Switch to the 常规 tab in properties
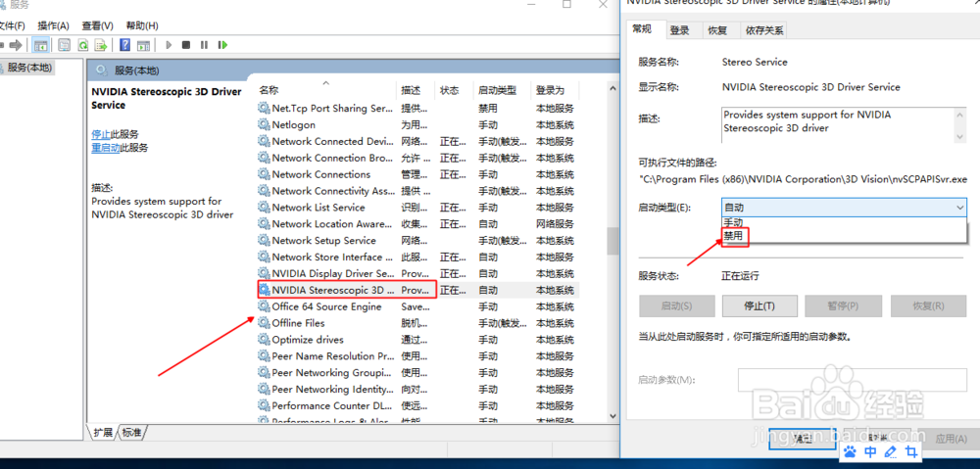Image resolution: width=980 pixels, height=469 pixels. [643, 28]
